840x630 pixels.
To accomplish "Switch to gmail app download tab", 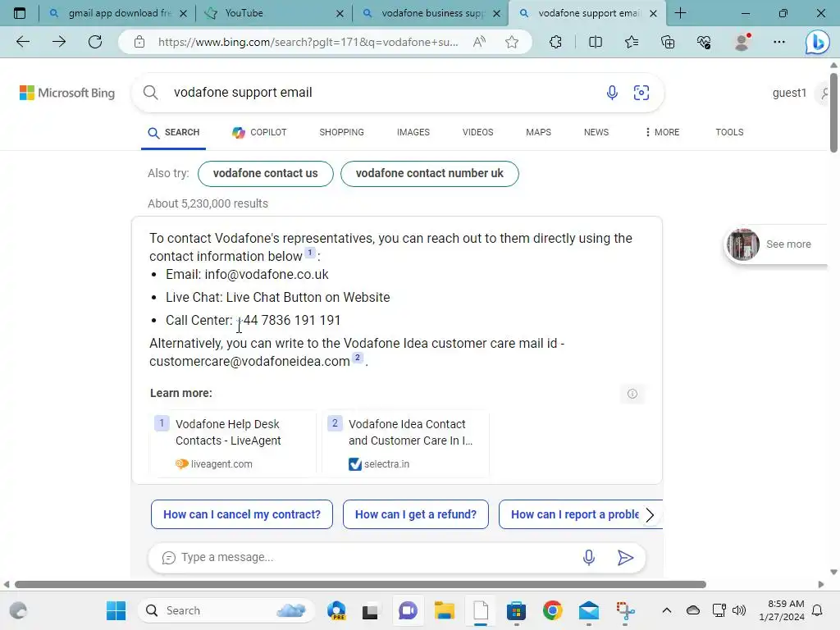I will click(120, 13).
